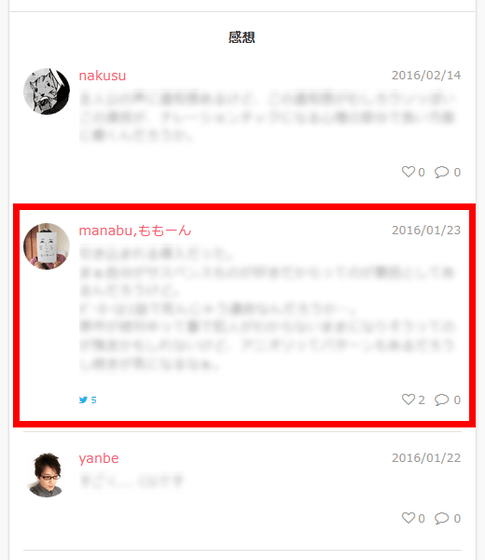Open comments on nakusu's review
This screenshot has width=485, height=560.
coord(441,172)
